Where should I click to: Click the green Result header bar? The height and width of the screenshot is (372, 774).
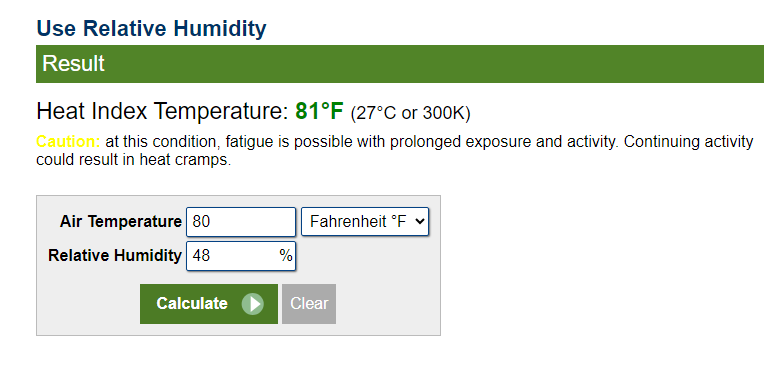pyautogui.click(x=400, y=64)
